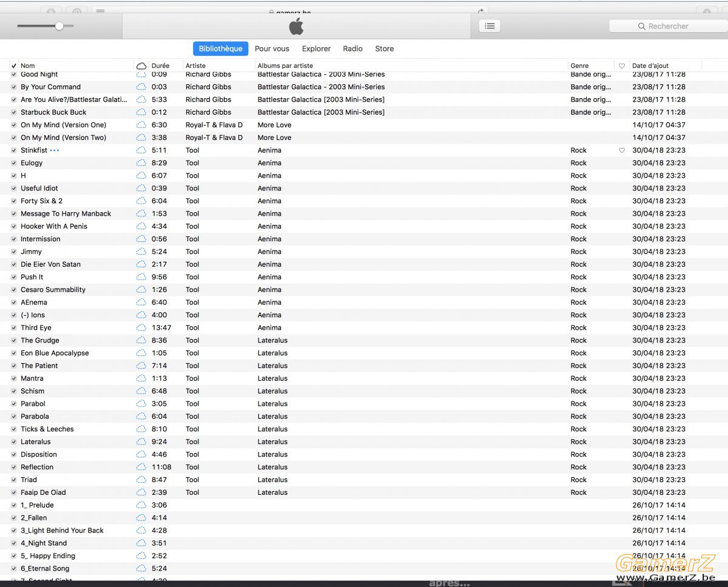728x587 pixels.
Task: Click the checkmark column header
Action: [x=13, y=66]
